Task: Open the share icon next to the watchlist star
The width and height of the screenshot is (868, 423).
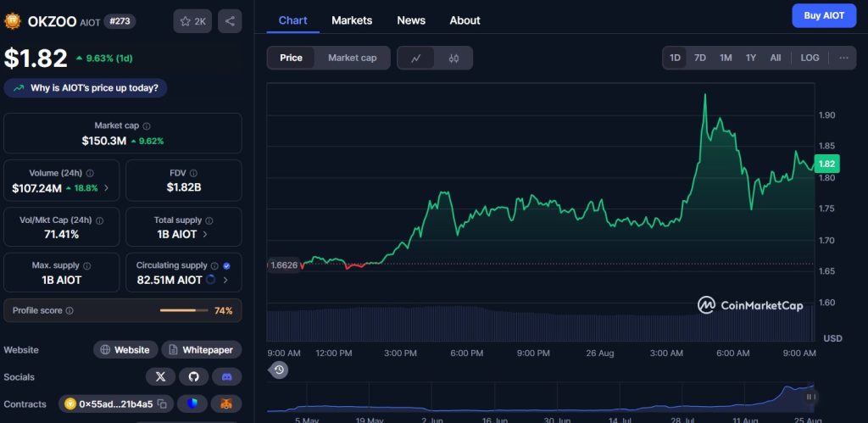Action: click(230, 21)
